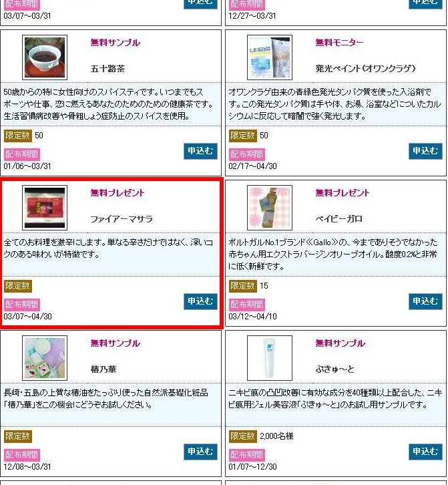Open the 五十路茶 tea cup thumbnail
Screen dimensions: 448x485
[45, 57]
